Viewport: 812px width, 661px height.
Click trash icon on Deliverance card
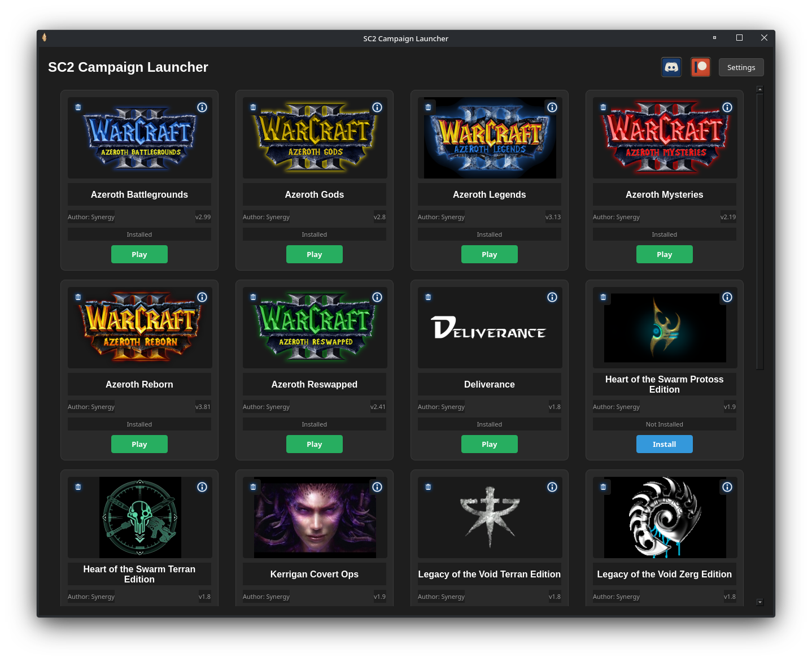pyautogui.click(x=429, y=297)
